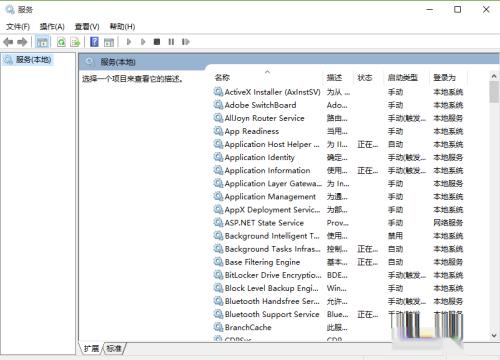Select Background Intelligent Transfer service
This screenshot has height=360, width=500.
tap(338, 236)
